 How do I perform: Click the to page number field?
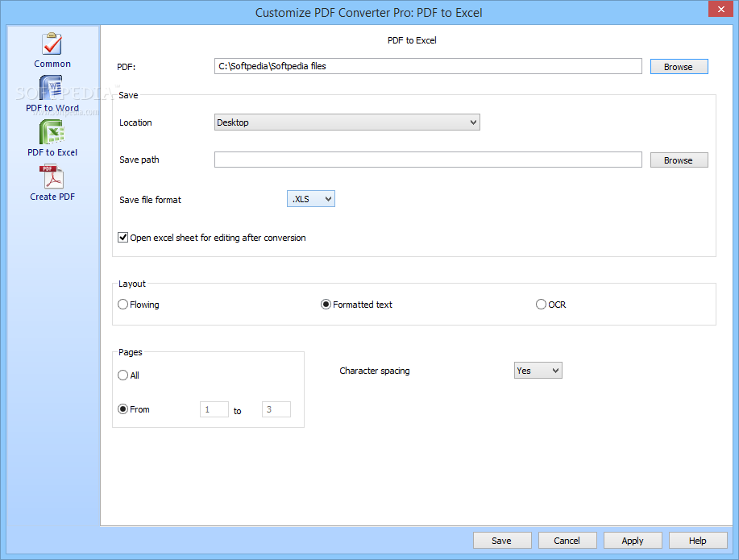coord(276,409)
